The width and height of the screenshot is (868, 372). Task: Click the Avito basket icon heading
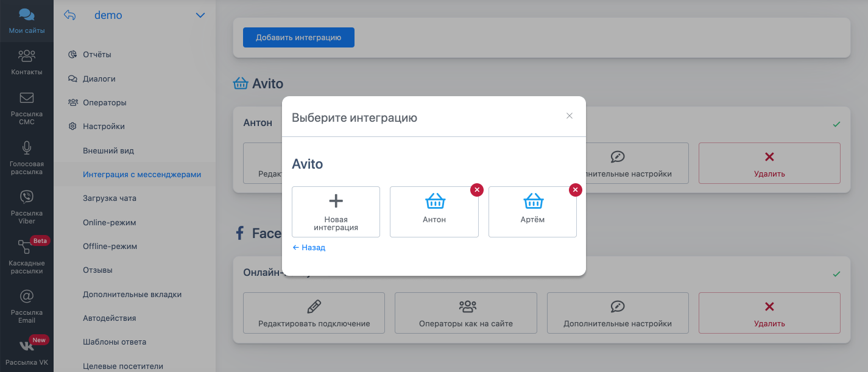(x=241, y=83)
